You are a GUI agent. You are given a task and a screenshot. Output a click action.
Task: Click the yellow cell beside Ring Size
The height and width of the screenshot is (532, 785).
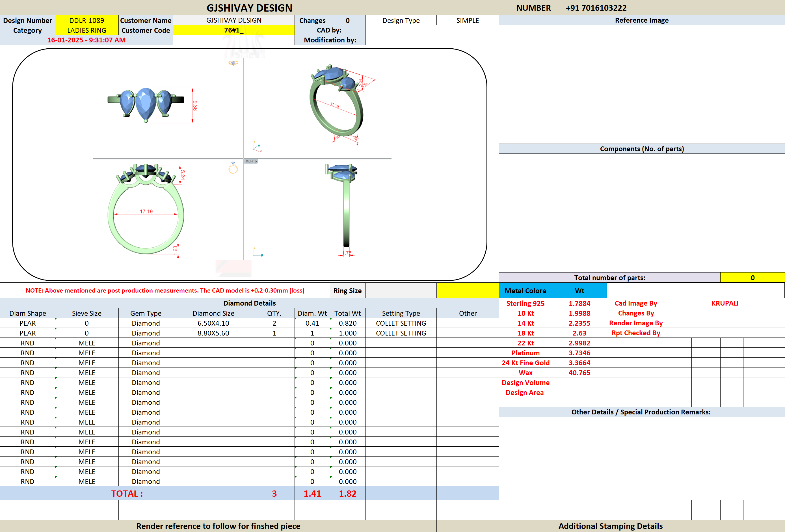(468, 290)
